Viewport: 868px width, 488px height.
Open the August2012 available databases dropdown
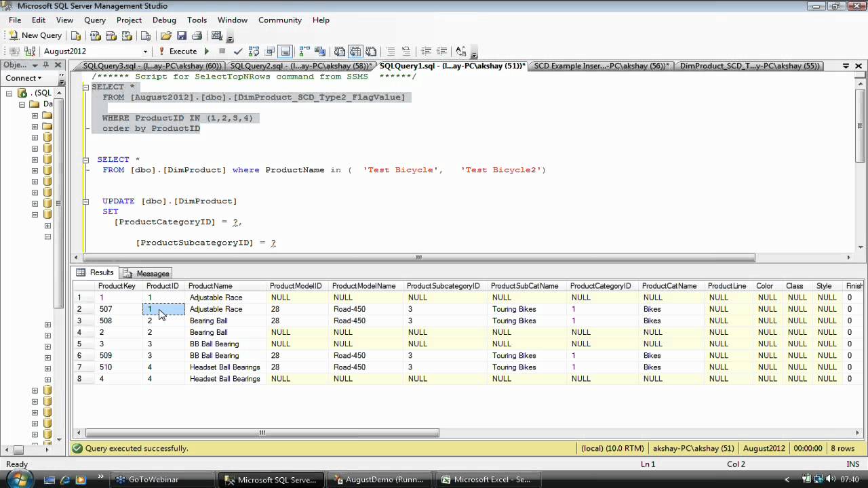click(x=145, y=52)
